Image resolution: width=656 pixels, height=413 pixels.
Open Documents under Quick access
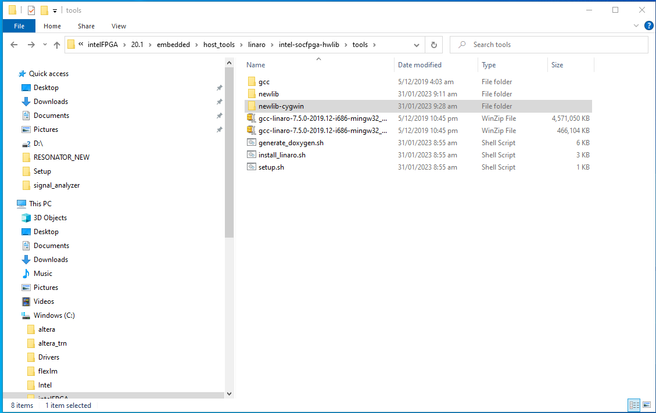(51, 115)
